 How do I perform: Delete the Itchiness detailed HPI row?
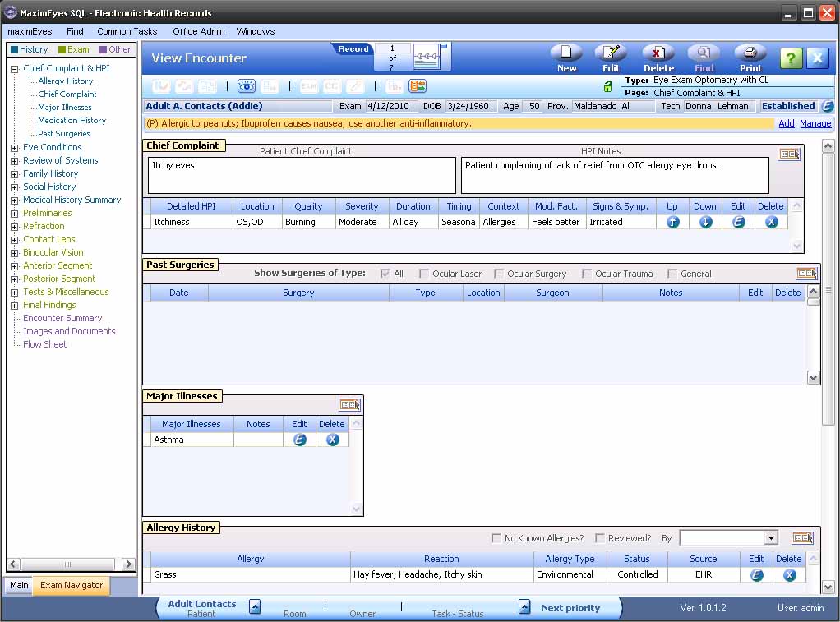coord(772,222)
